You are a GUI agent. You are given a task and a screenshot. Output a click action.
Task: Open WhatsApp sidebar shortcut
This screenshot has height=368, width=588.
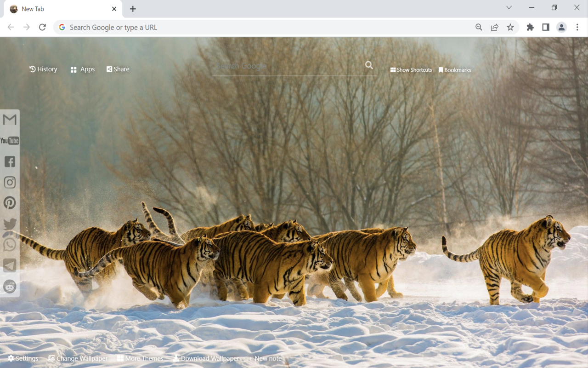coord(10,245)
